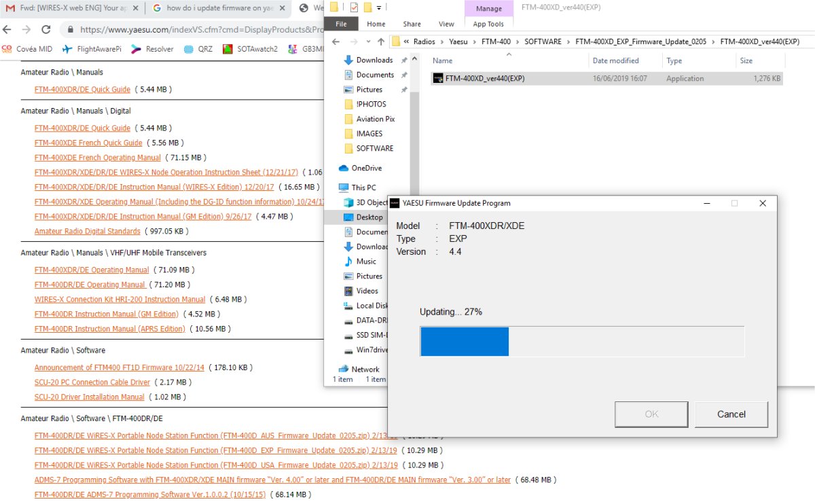Open the Covéa MID bookmark
The height and width of the screenshot is (504, 815).
(28, 49)
